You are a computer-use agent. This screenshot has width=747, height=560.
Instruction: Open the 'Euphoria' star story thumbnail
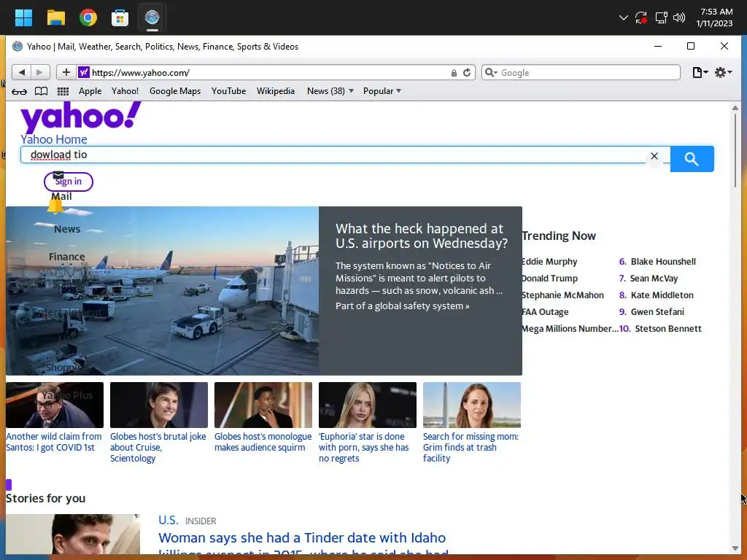368,405
